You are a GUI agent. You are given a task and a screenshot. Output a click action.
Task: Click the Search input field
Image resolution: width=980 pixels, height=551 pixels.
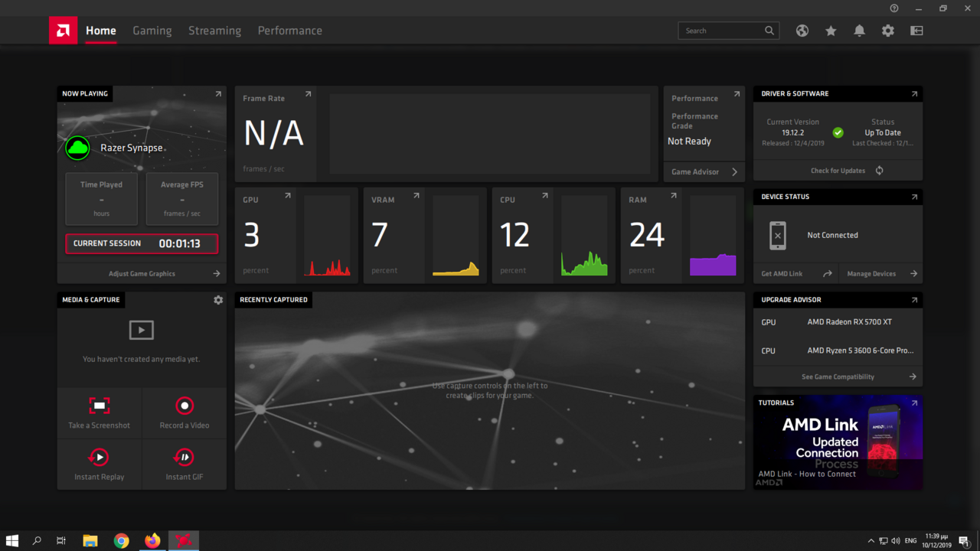728,31
